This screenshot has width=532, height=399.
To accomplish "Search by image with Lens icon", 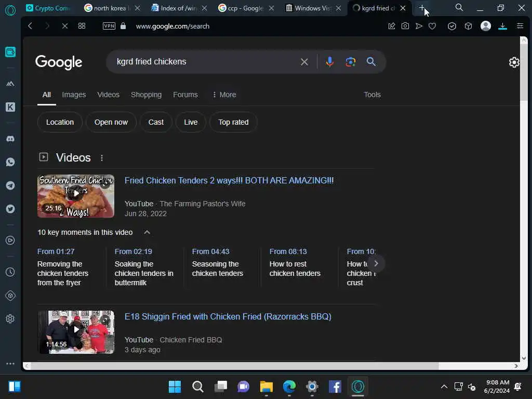I will click(351, 62).
